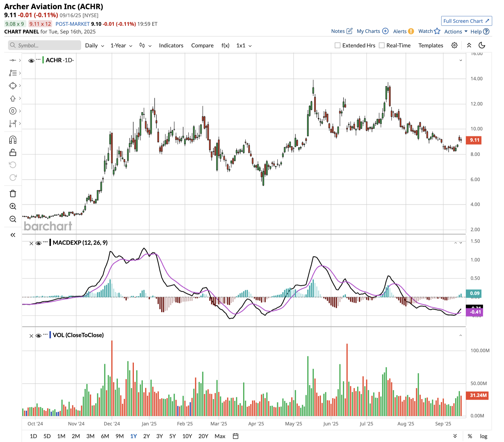Select the measurement ruler tool
Screen dimensions: 504x442
click(13, 124)
